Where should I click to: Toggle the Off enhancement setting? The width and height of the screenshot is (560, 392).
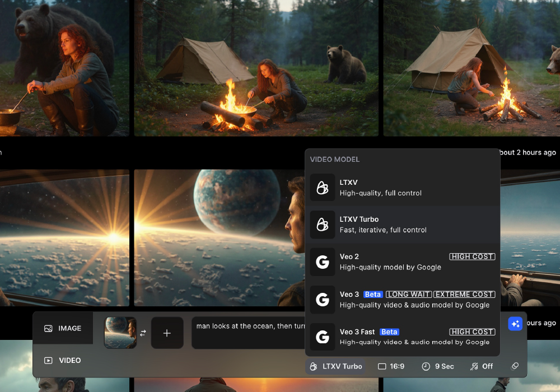[482, 366]
